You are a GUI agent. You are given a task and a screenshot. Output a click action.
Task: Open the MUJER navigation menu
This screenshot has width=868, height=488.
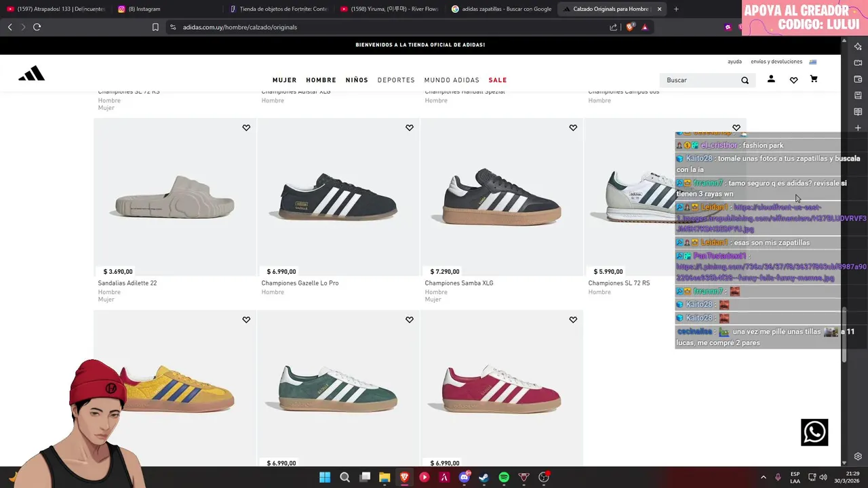click(x=285, y=80)
